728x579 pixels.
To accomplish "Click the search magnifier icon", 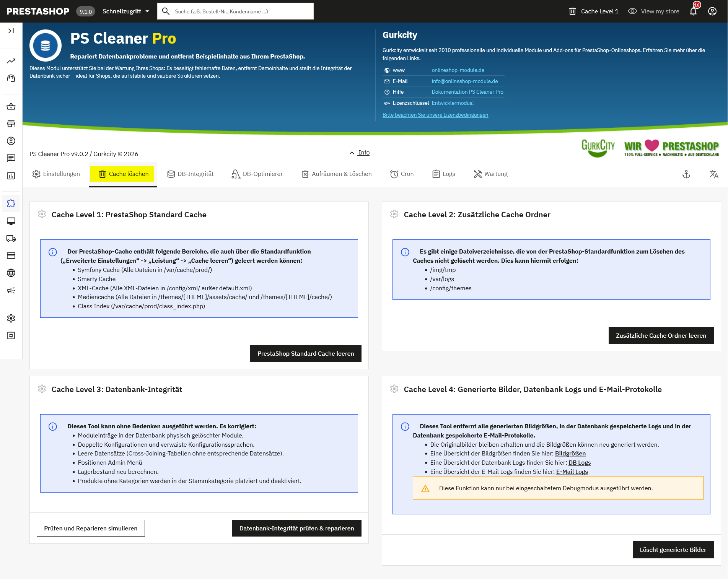I will [x=166, y=11].
